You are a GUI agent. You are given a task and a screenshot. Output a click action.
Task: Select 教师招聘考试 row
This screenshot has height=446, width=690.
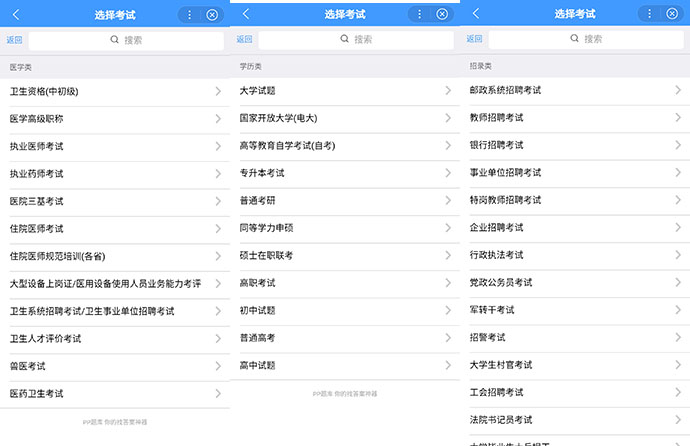(x=575, y=117)
